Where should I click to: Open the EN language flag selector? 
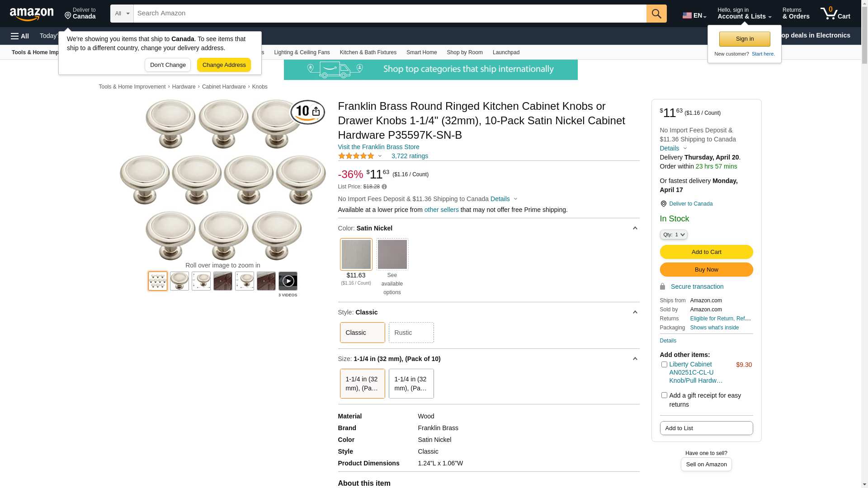pyautogui.click(x=694, y=15)
